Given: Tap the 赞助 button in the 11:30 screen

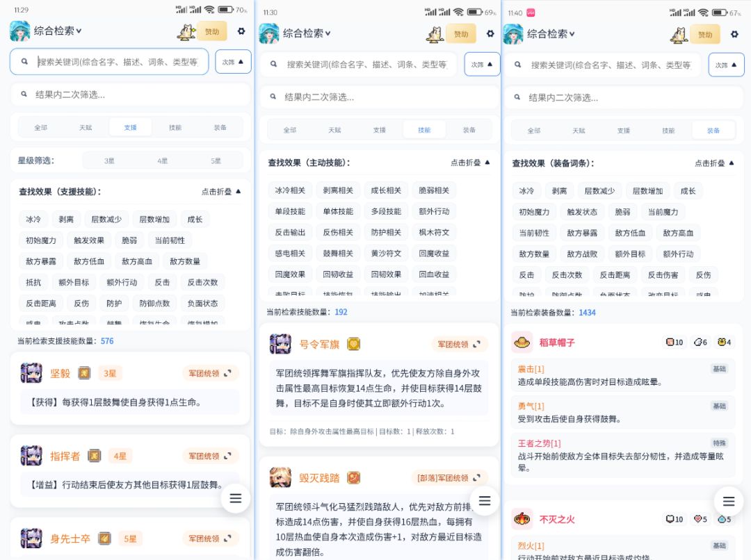Looking at the screenshot, I should click(x=461, y=34).
